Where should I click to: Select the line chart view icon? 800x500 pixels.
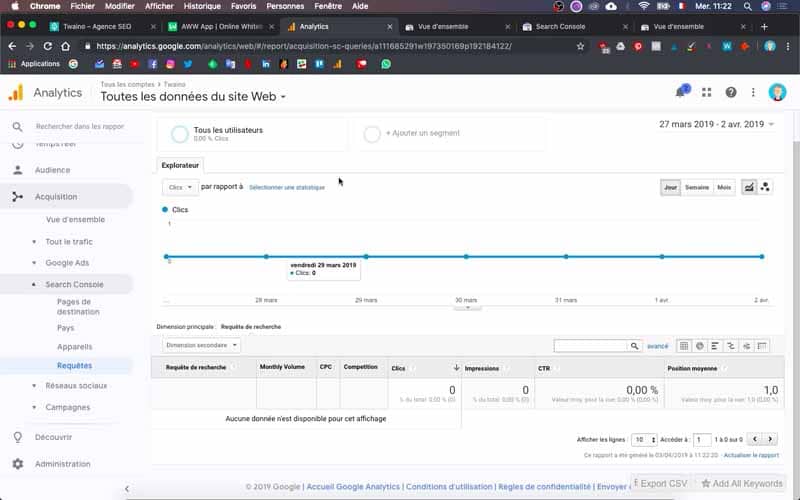(x=748, y=187)
